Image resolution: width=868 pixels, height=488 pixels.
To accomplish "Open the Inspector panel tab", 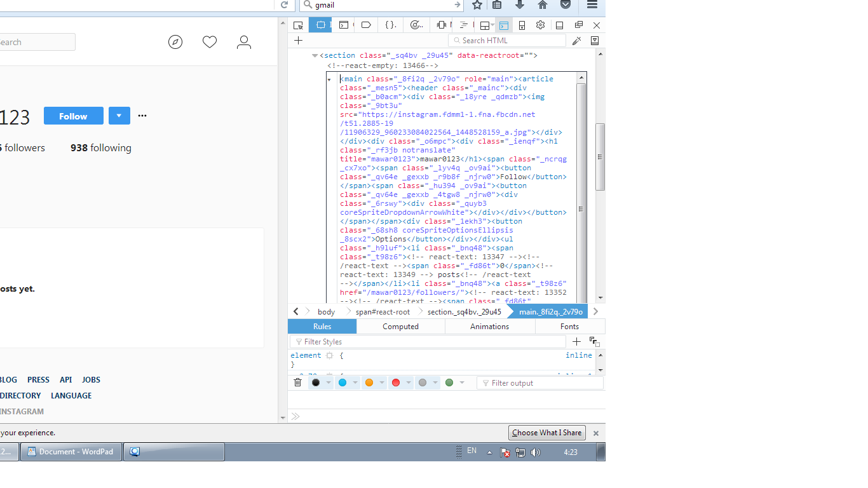I will pyautogui.click(x=321, y=25).
